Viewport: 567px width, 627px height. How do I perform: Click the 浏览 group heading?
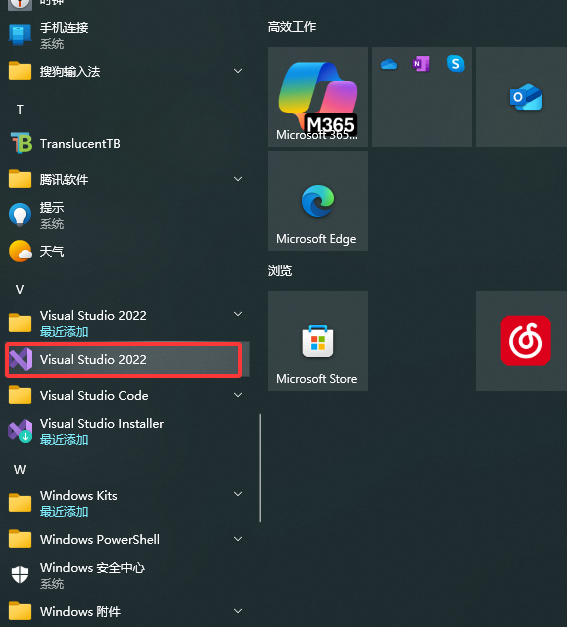280,271
